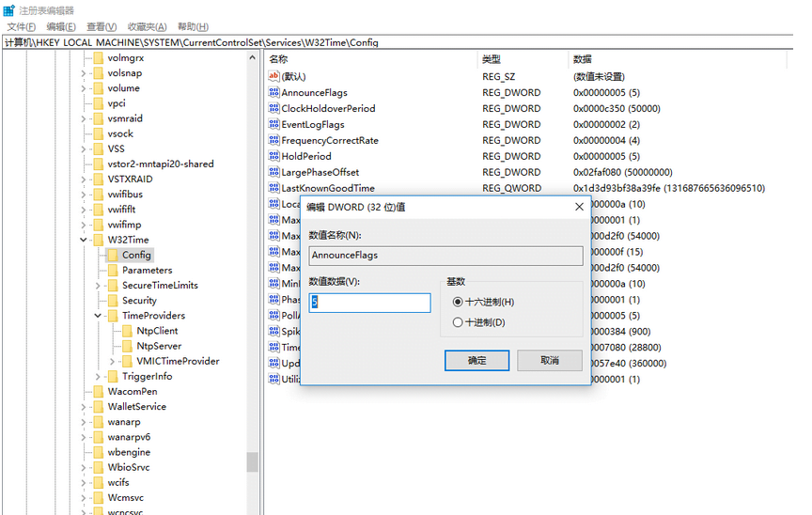Open the 帮助(H) menu
The image size is (812, 515).
coord(194,27)
